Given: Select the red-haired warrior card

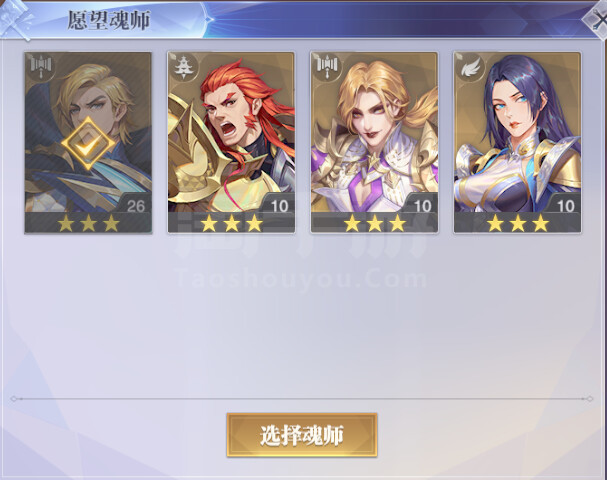Looking at the screenshot, I should 231,142.
